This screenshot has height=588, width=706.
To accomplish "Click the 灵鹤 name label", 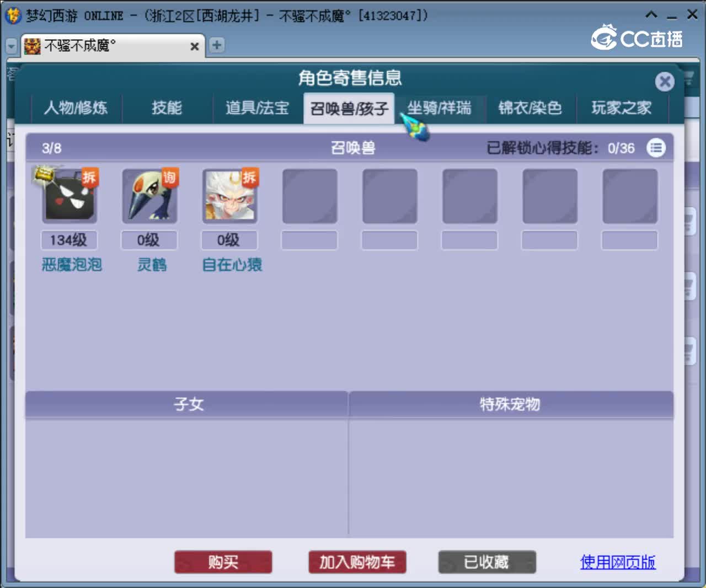I will coord(152,265).
